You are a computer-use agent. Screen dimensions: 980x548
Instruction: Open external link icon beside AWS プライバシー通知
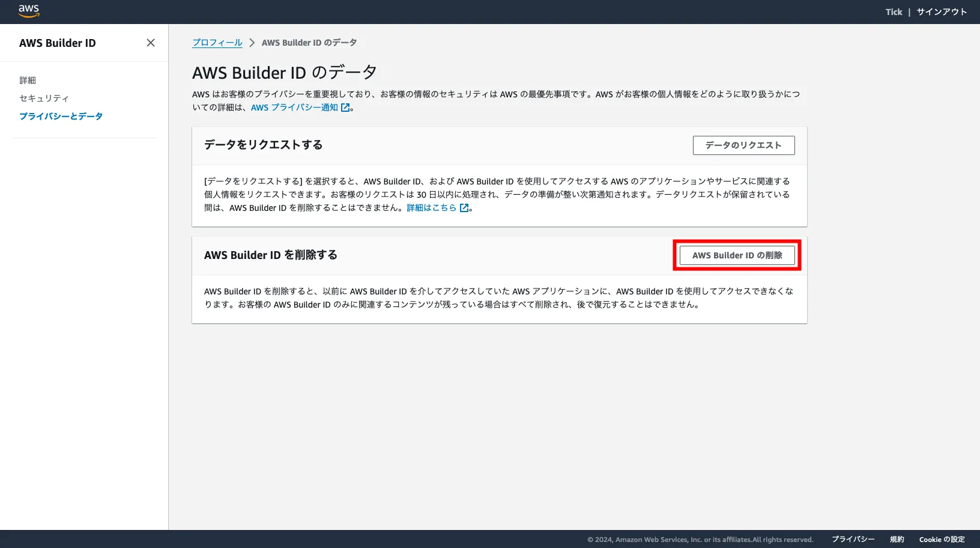pos(345,108)
